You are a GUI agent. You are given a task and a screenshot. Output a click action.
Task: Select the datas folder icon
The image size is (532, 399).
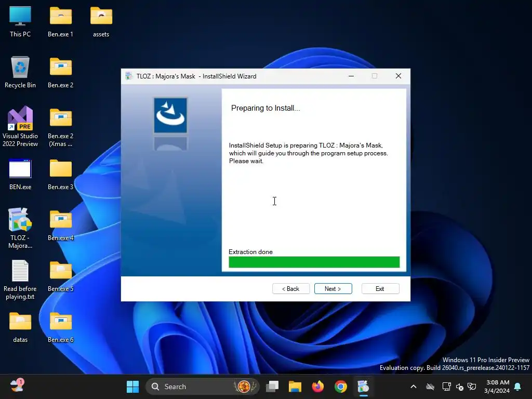[x=20, y=327]
